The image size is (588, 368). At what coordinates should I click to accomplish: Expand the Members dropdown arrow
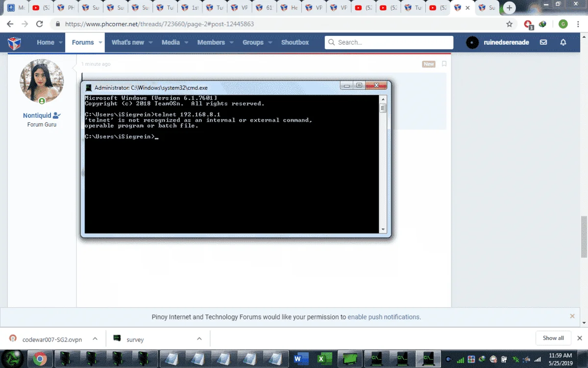[x=232, y=43]
